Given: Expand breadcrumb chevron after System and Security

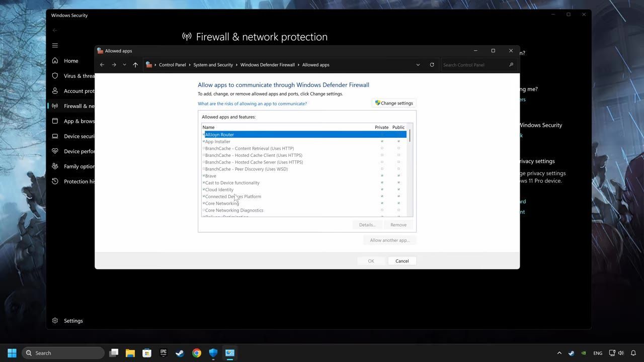Looking at the screenshot, I should click(236, 65).
